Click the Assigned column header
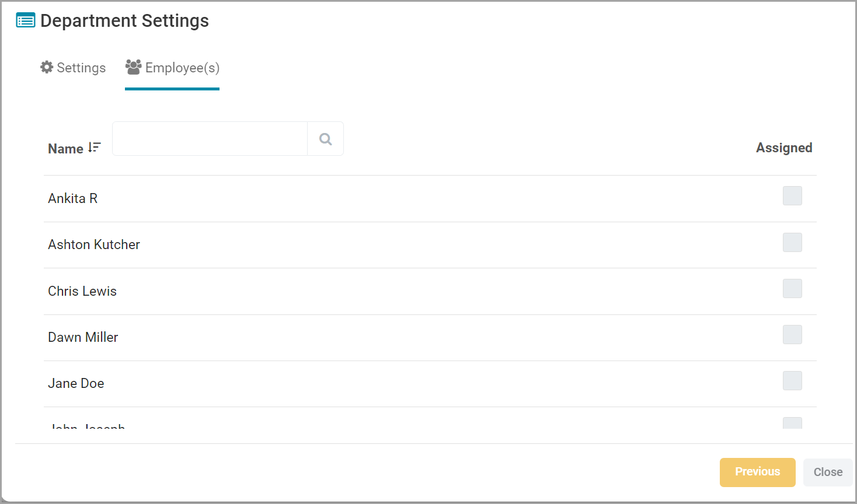 coord(784,148)
